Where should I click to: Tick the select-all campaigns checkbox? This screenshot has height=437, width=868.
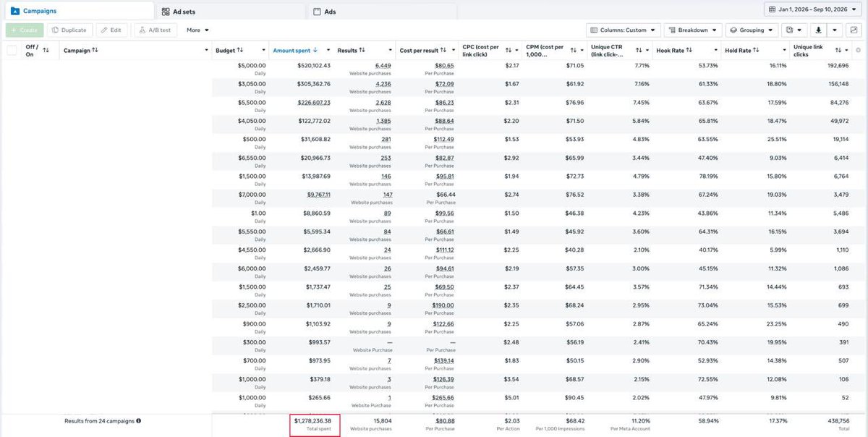[12, 50]
